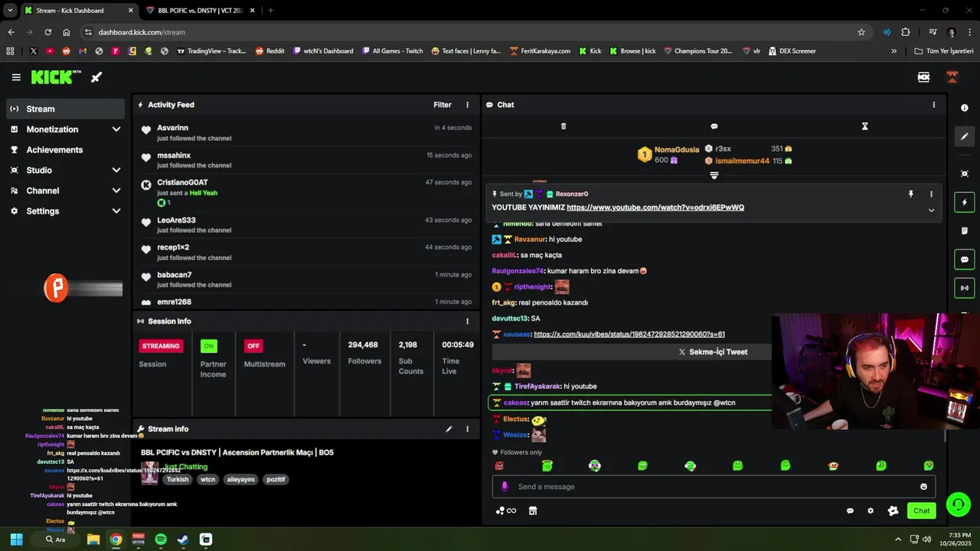Switch to Stream - Kick Dashboard tab
The image size is (980, 551).
[80, 11]
